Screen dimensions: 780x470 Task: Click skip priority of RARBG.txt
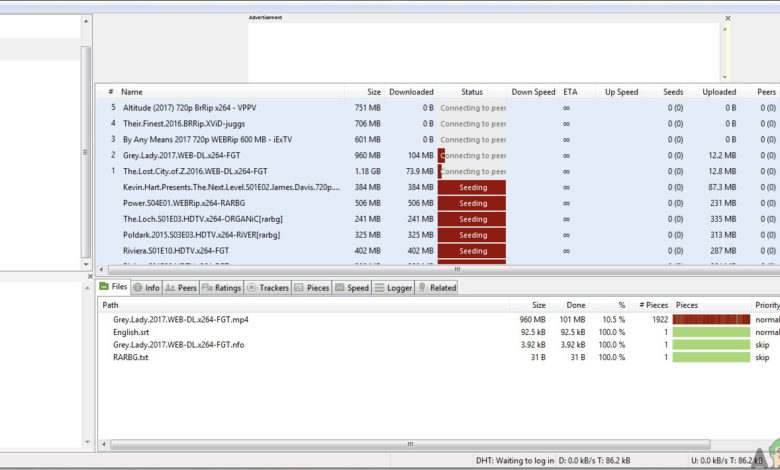(x=762, y=357)
